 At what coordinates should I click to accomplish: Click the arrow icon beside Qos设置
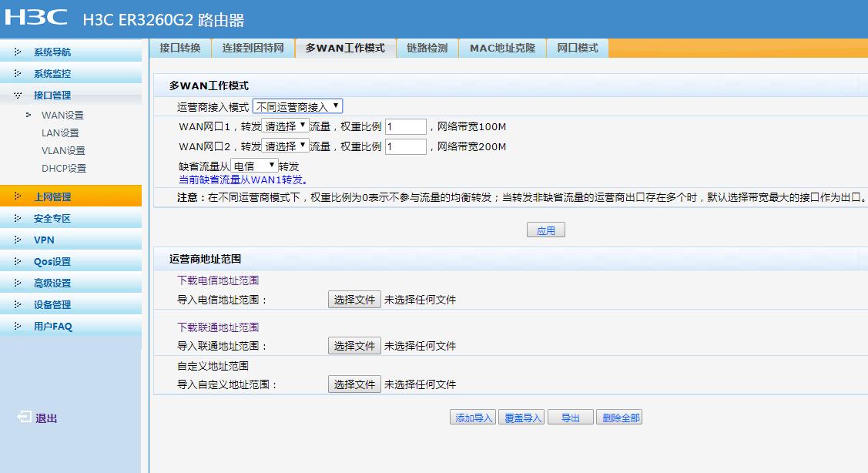(x=18, y=261)
